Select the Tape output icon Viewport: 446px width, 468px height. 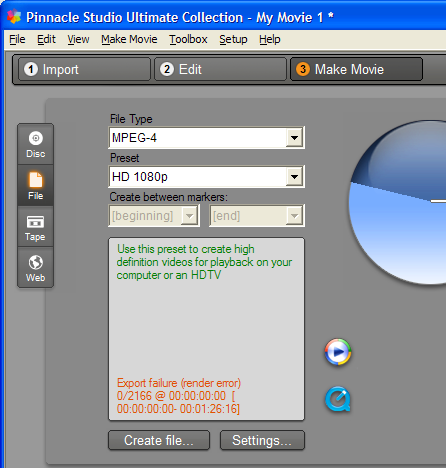coord(36,227)
